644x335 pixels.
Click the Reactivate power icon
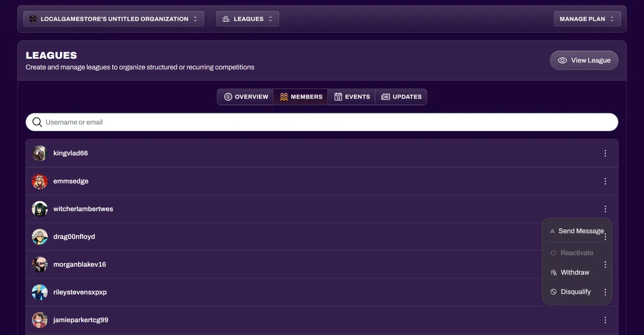[553, 253]
